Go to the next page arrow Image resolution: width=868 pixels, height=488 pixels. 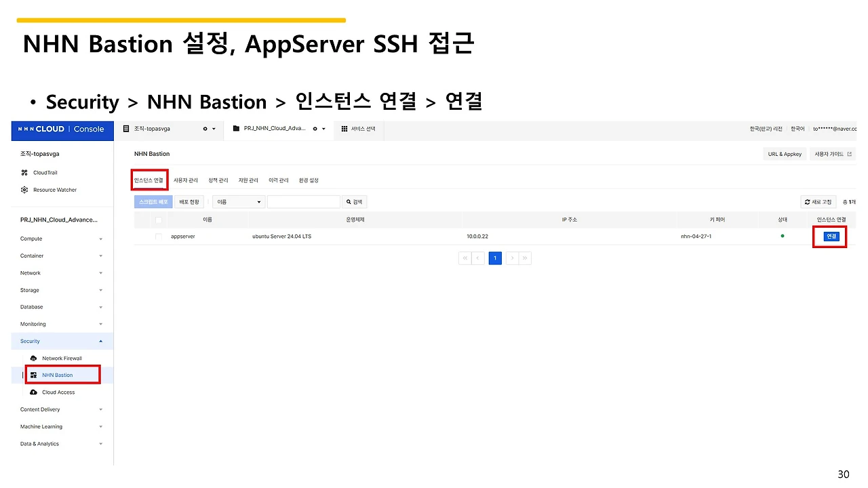click(x=511, y=258)
